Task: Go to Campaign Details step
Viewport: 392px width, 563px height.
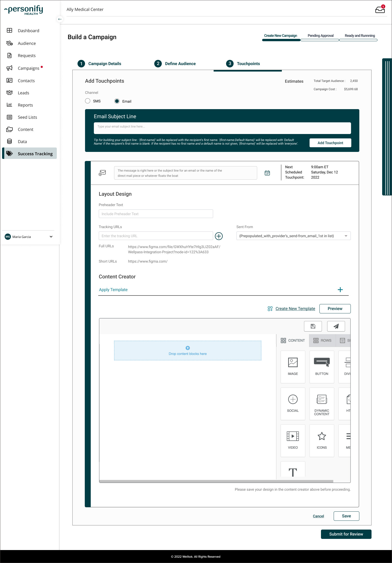Action: [x=100, y=64]
